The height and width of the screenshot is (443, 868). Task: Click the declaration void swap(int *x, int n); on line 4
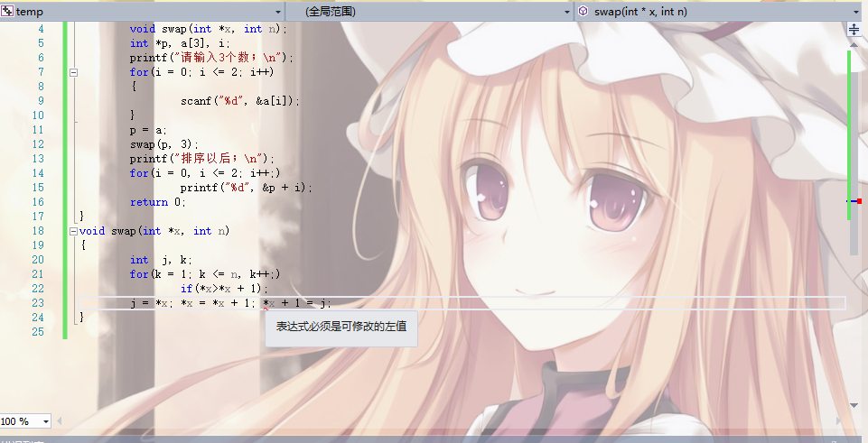[209, 29]
